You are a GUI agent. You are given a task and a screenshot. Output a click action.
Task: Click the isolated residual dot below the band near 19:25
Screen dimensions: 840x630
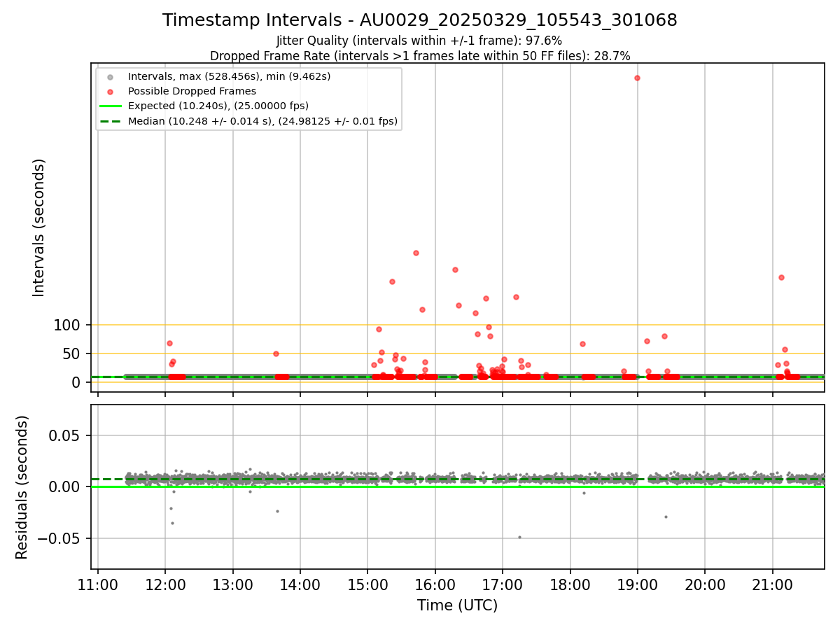(666, 517)
